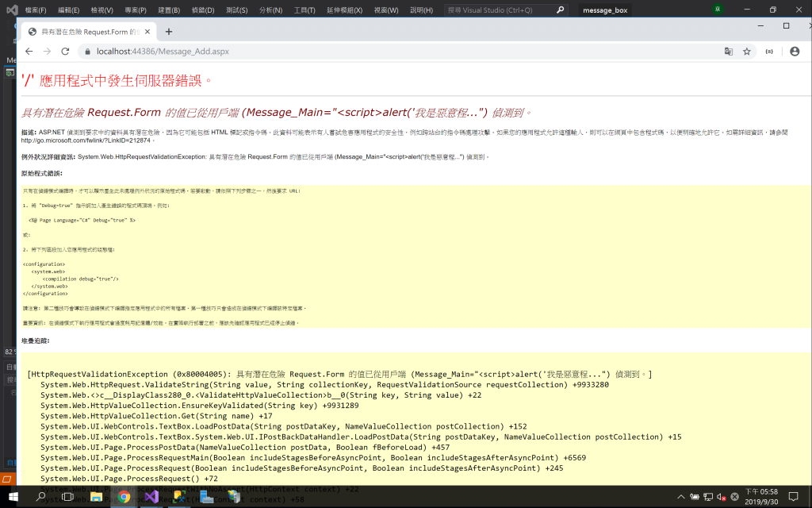Reload the Message_Add.aspx page
This screenshot has height=508, width=812.
65,52
